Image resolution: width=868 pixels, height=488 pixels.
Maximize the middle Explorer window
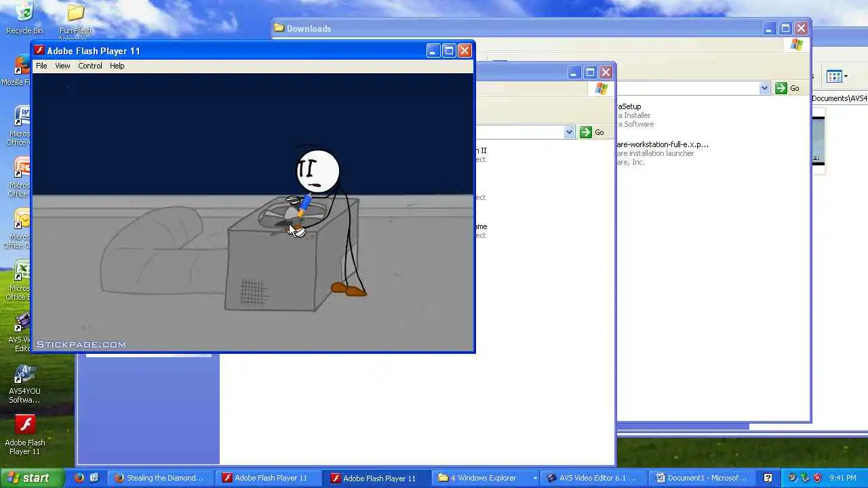click(590, 72)
